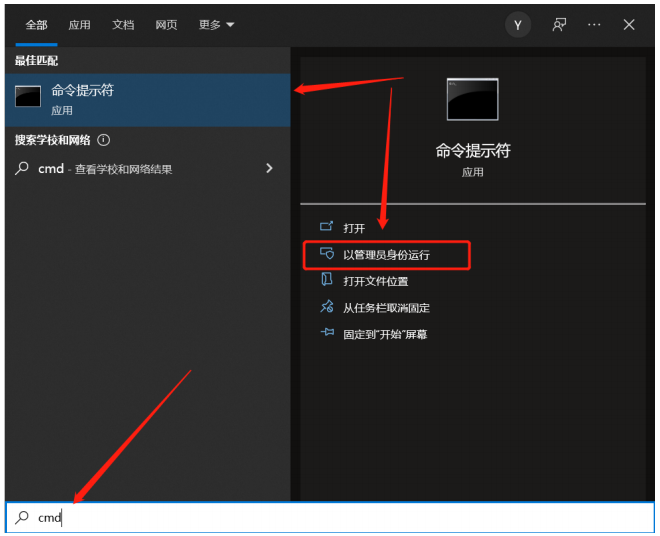Switch to the 应用 tab
660x536 pixels.
(x=79, y=25)
